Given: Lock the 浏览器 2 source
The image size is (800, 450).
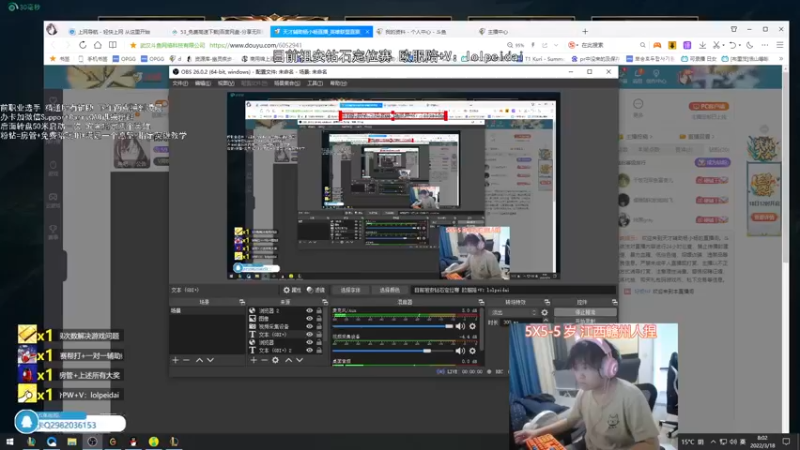Looking at the screenshot, I should click(319, 311).
